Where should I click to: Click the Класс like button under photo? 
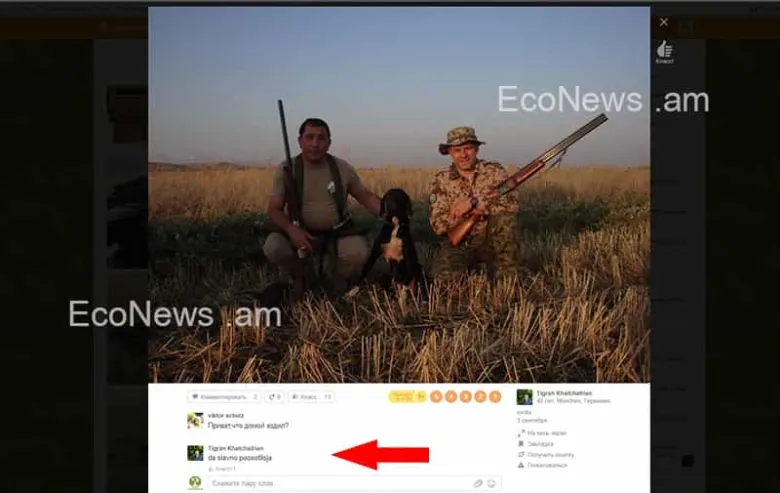311,397
